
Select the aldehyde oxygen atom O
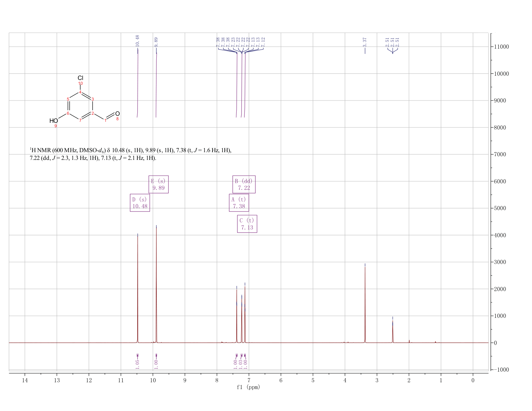117,113
